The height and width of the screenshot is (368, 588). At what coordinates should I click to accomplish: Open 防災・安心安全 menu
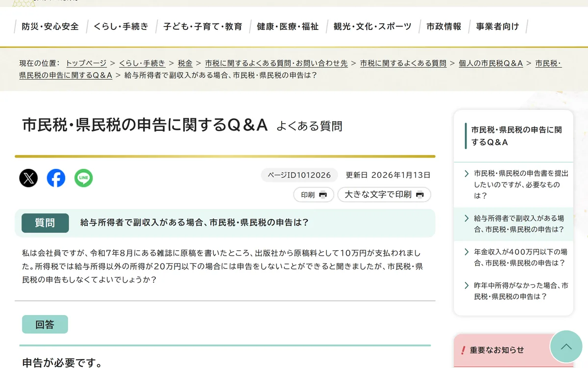pyautogui.click(x=50, y=26)
